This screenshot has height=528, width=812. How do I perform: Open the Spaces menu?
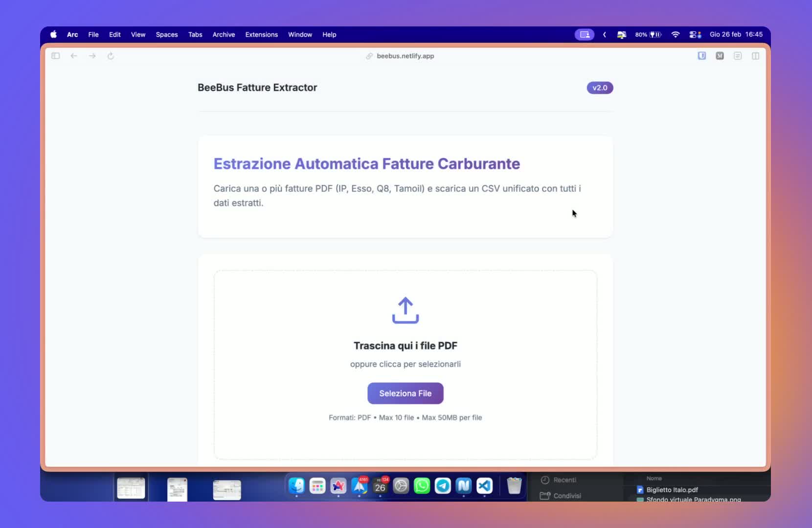(x=167, y=35)
